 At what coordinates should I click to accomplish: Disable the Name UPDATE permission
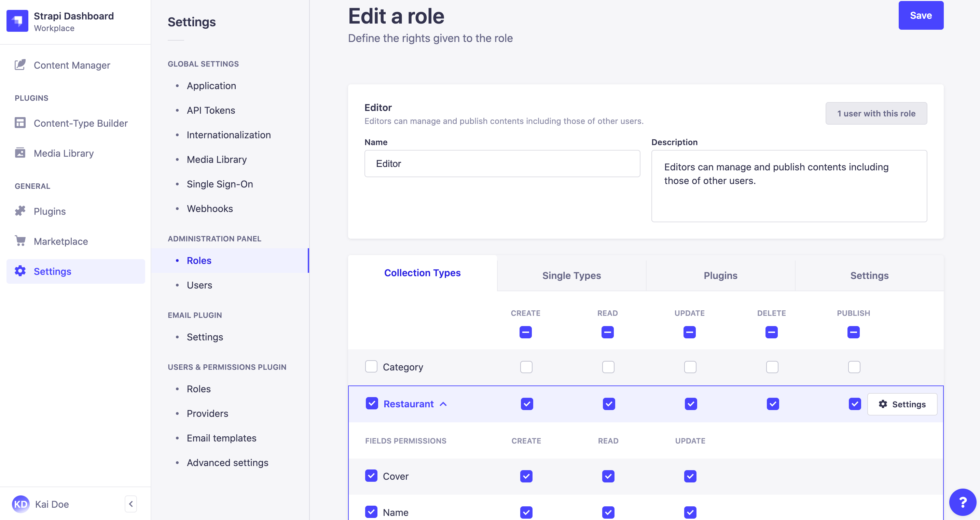690,512
